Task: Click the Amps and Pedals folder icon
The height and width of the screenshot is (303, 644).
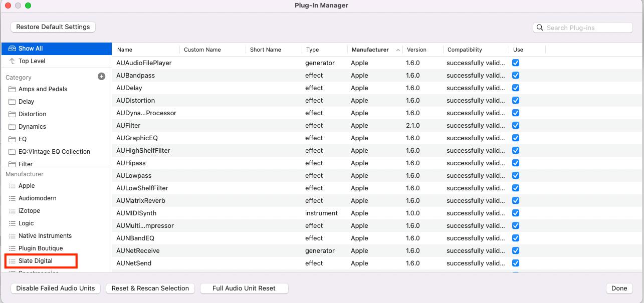Action: click(12, 89)
